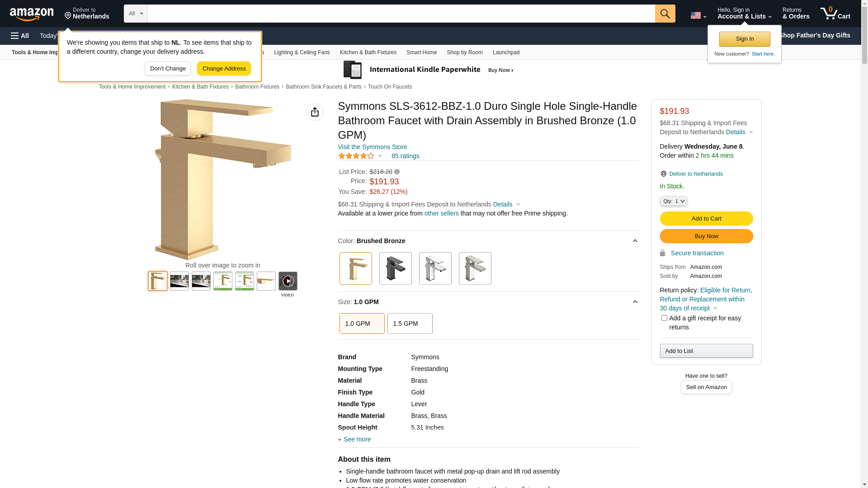Open the shopping cart
The image size is (868, 488).
(x=835, y=14)
